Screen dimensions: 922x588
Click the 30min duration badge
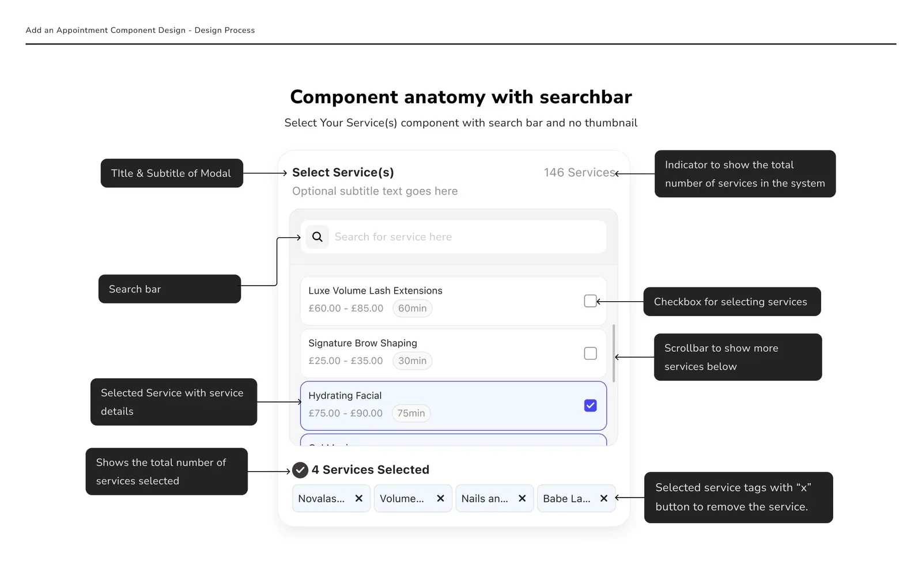pyautogui.click(x=413, y=361)
